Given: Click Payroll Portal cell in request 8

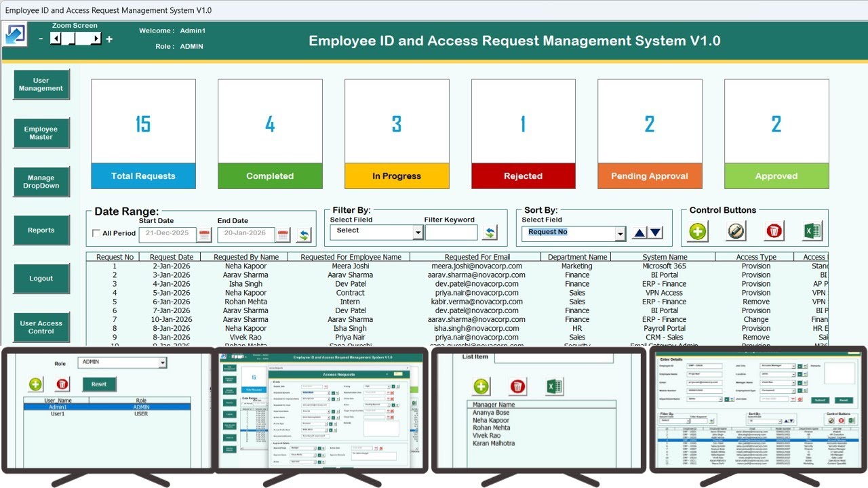Looking at the screenshot, I should (665, 328).
